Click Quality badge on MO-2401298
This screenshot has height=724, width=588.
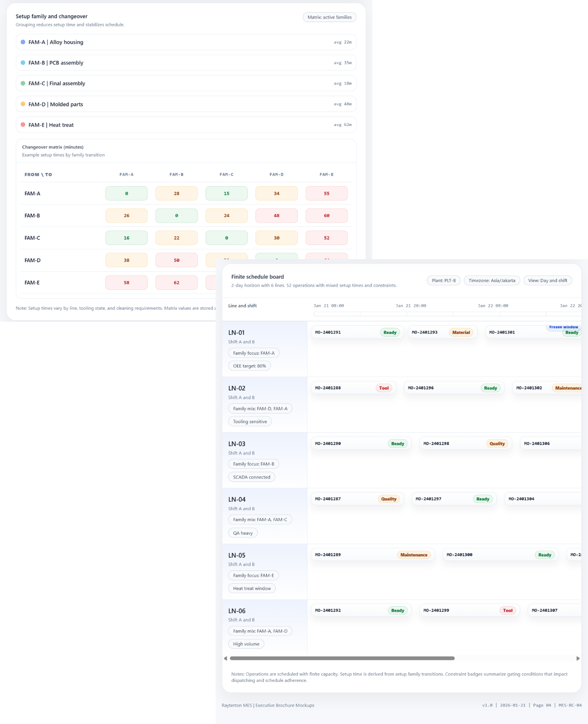click(497, 443)
